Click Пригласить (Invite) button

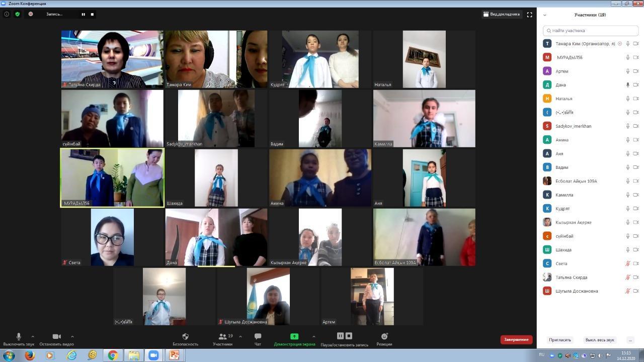point(559,340)
